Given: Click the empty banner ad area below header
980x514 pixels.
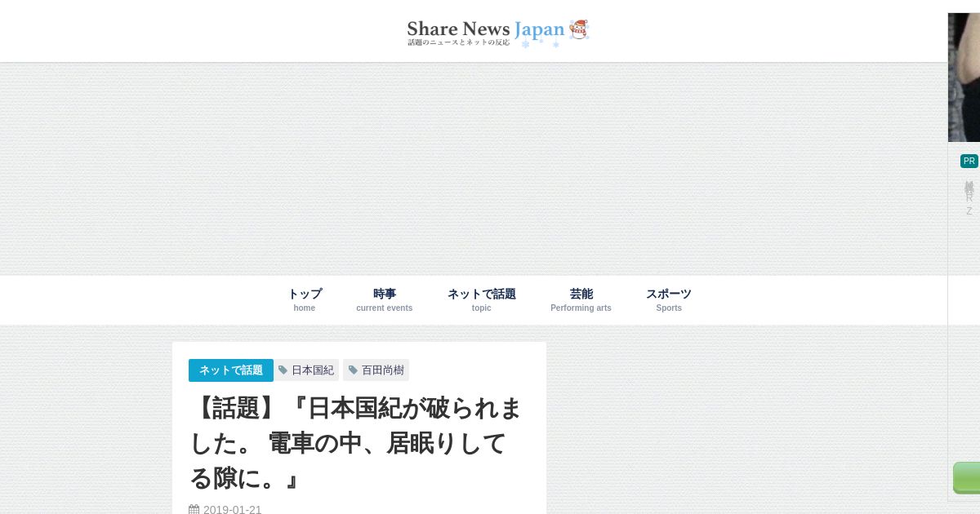Looking at the screenshot, I should point(490,169).
